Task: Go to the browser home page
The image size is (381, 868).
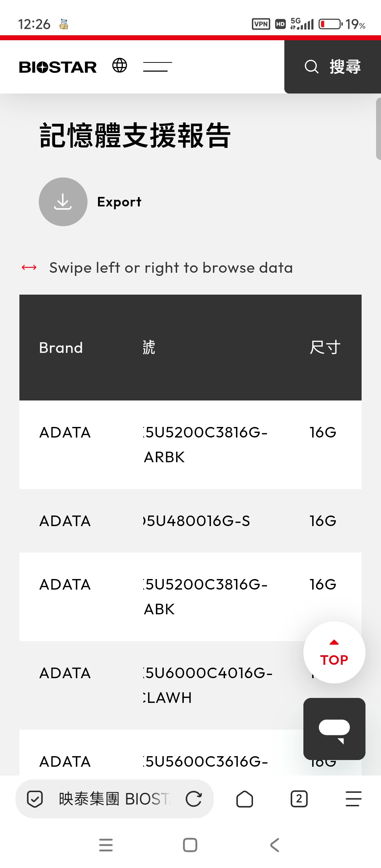Action: tap(244, 799)
